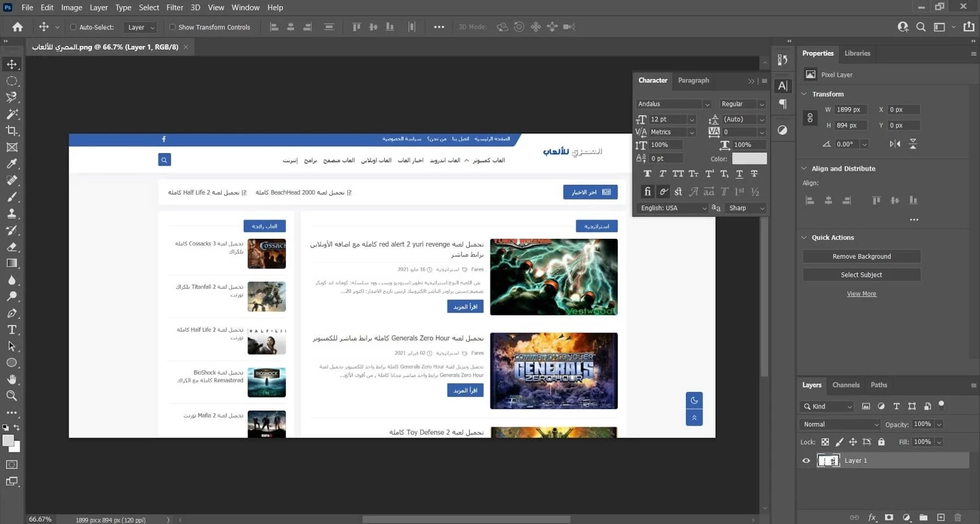Screen dimensions: 980x524
Task: Click the foreground color swatch
Action: (8, 441)
